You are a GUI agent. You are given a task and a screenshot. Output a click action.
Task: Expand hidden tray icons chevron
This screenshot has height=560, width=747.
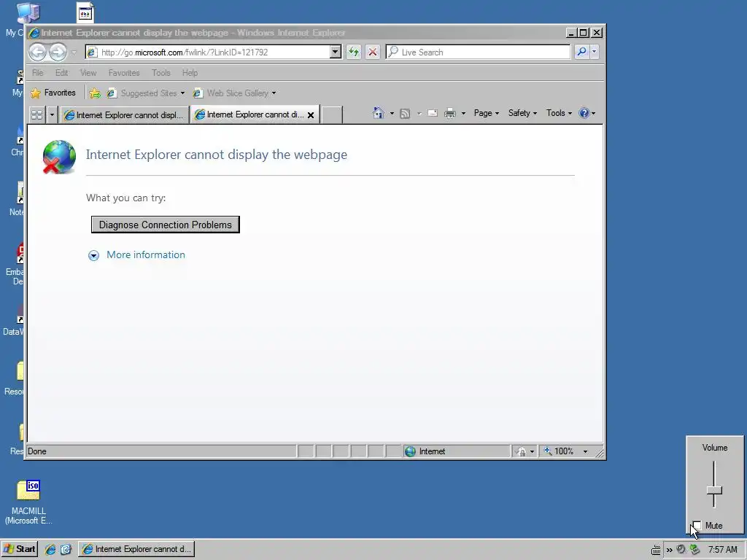670,550
